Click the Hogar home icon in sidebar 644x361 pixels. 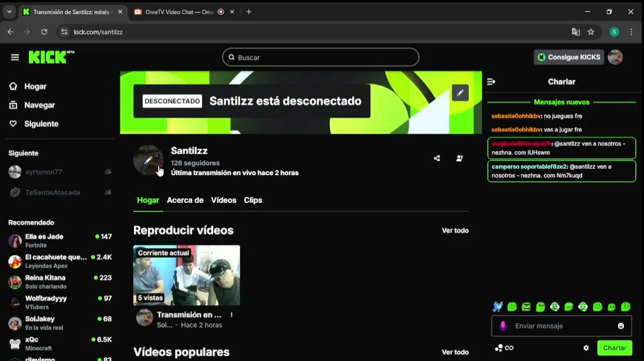(x=14, y=86)
